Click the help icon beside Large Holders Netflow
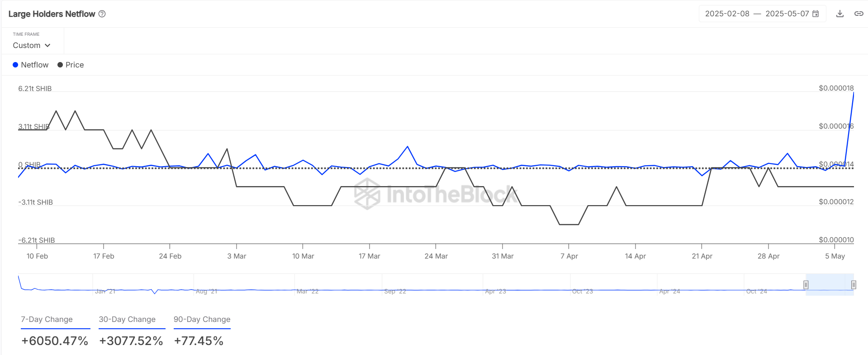This screenshot has height=355, width=868. pos(102,14)
